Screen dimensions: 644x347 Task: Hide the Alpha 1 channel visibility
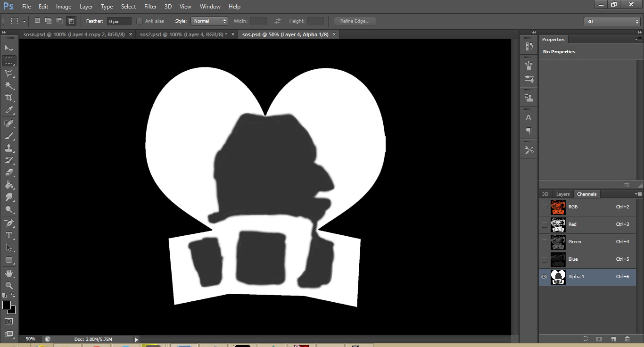tap(544, 277)
